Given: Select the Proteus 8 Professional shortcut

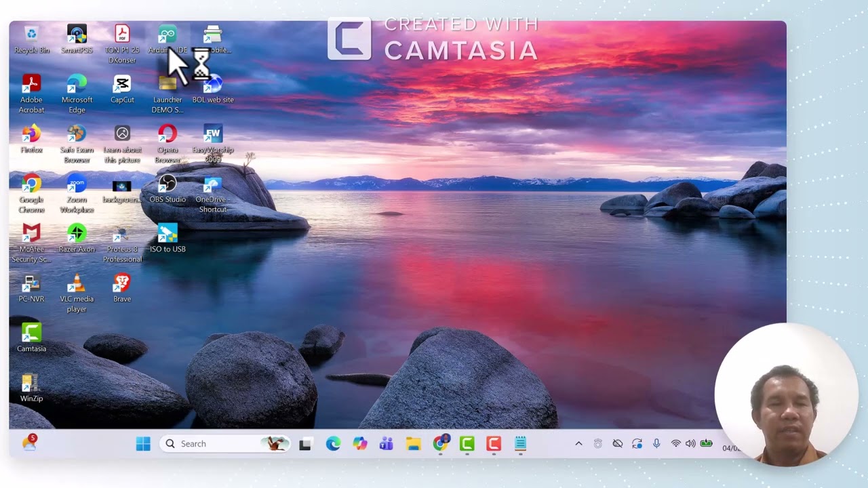Looking at the screenshot, I should (122, 244).
